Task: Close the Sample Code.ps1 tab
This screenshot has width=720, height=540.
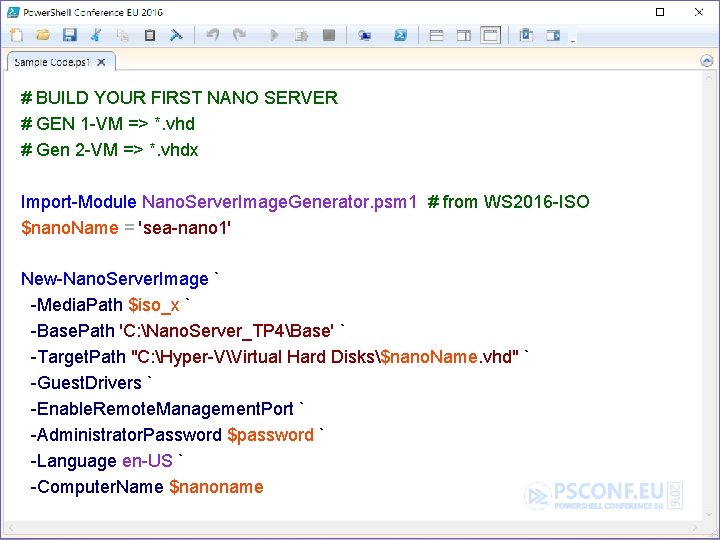Action: click(x=101, y=62)
